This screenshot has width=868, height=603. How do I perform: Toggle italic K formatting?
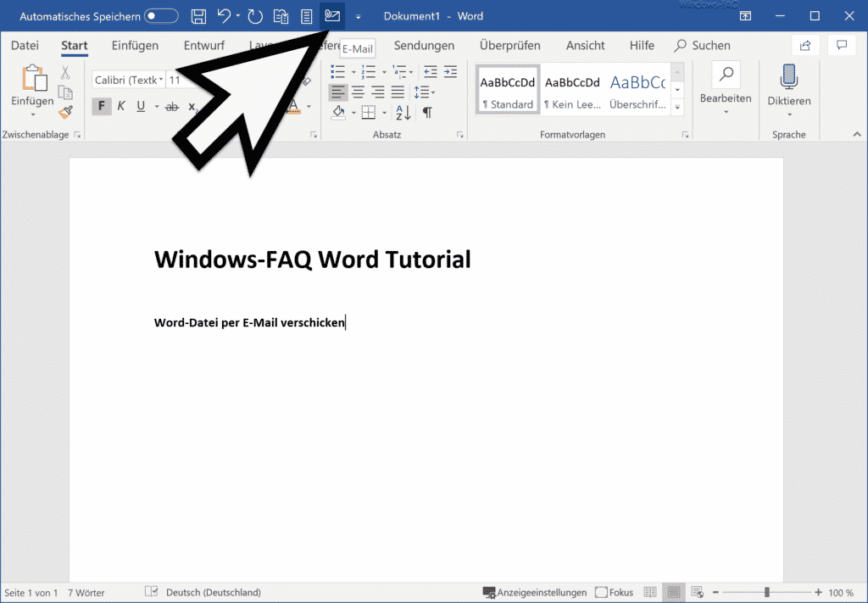pos(121,106)
